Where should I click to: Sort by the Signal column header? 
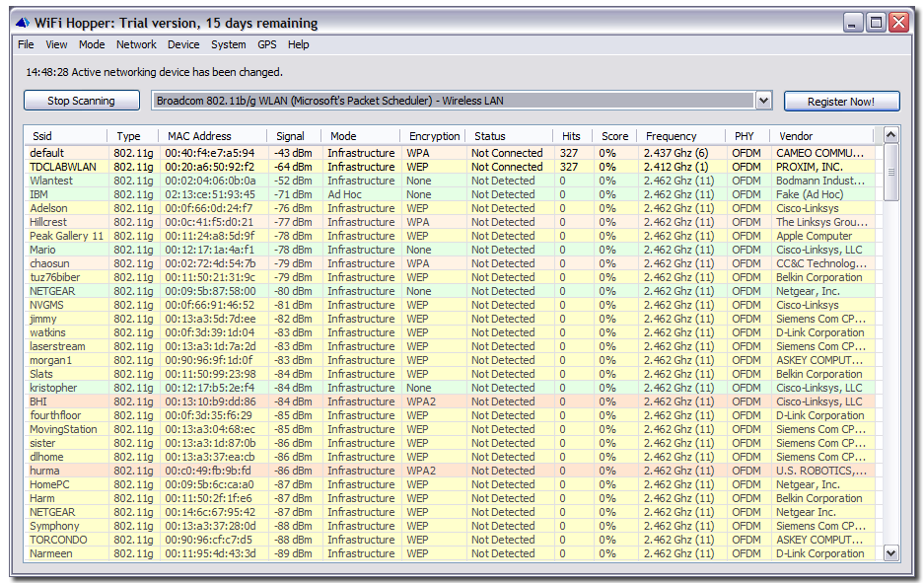tap(294, 136)
